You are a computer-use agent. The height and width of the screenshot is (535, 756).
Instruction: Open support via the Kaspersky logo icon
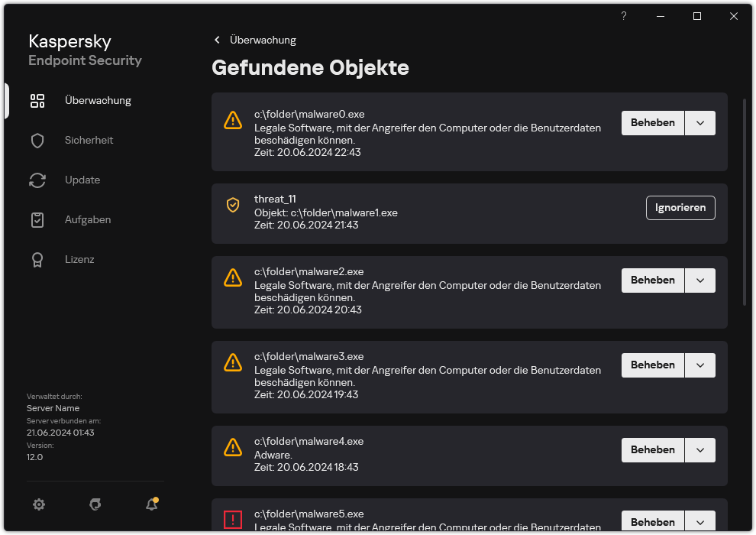click(95, 504)
